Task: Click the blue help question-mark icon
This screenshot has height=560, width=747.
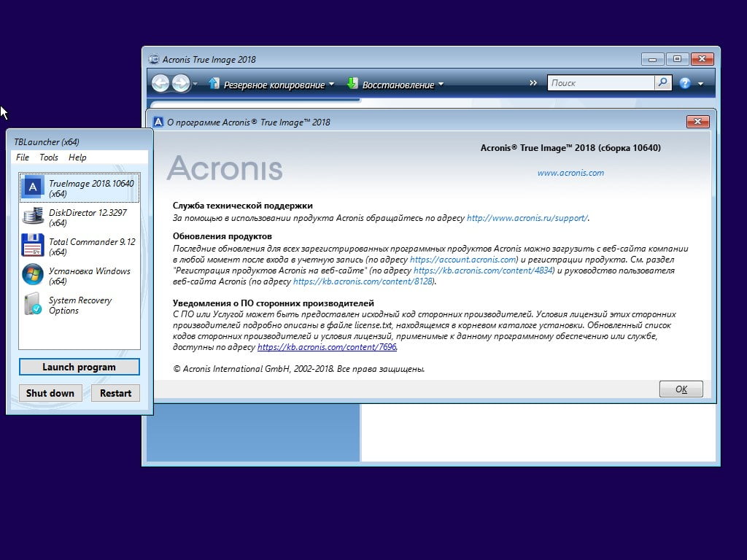Action: [x=685, y=84]
